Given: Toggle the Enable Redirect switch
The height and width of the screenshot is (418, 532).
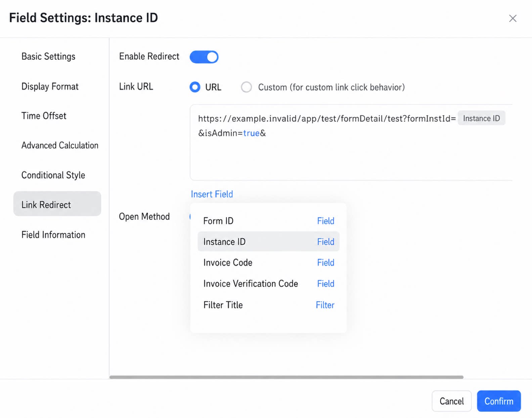Looking at the screenshot, I should (x=204, y=57).
